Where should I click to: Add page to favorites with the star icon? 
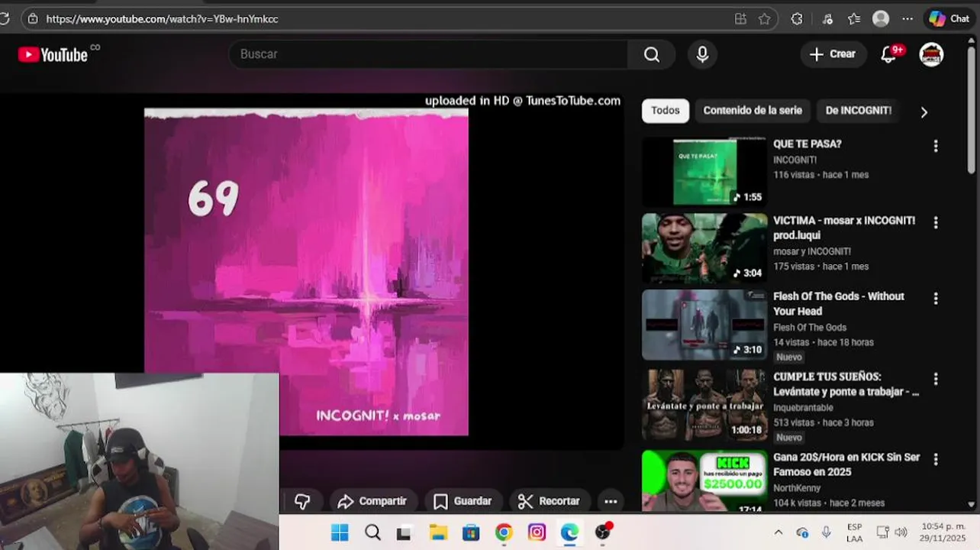coord(764,19)
